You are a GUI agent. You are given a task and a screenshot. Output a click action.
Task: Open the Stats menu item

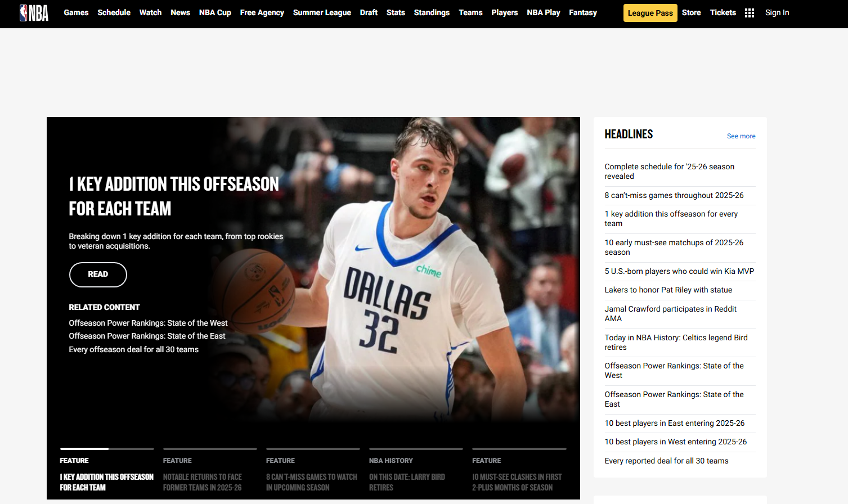pyautogui.click(x=396, y=12)
